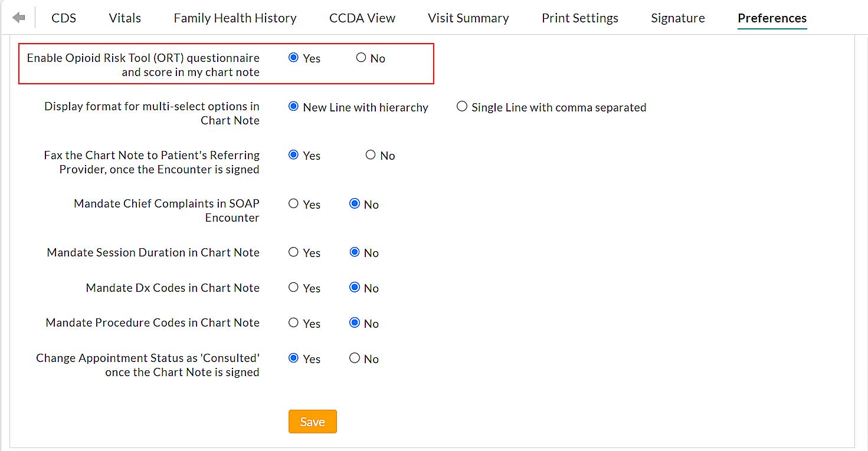Click the back arrow navigation icon

click(x=19, y=17)
